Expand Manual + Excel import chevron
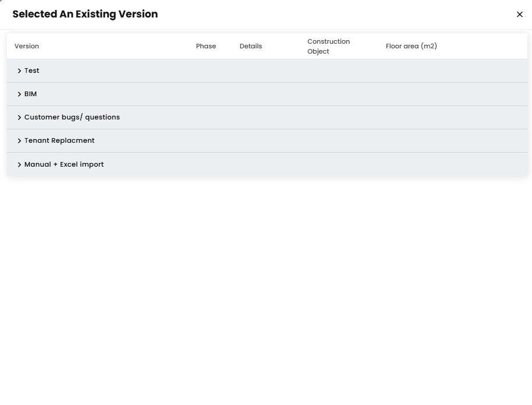532x405 pixels. click(19, 165)
